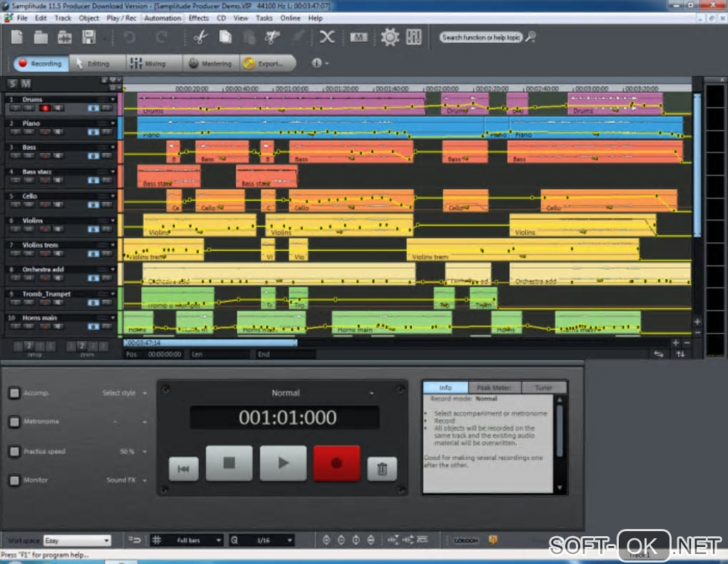Open a project using the folder icon
Viewport: 728px width, 564px height.
point(41,36)
